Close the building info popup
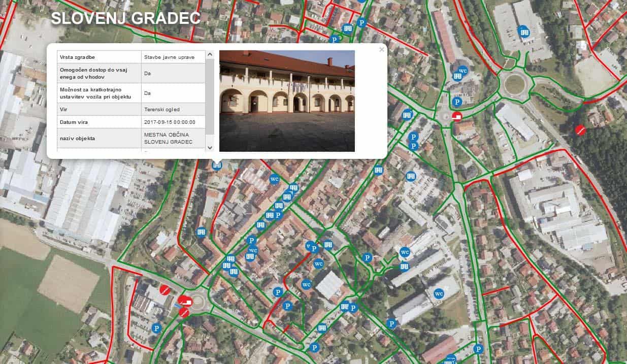The width and height of the screenshot is (627, 364). coord(381,50)
